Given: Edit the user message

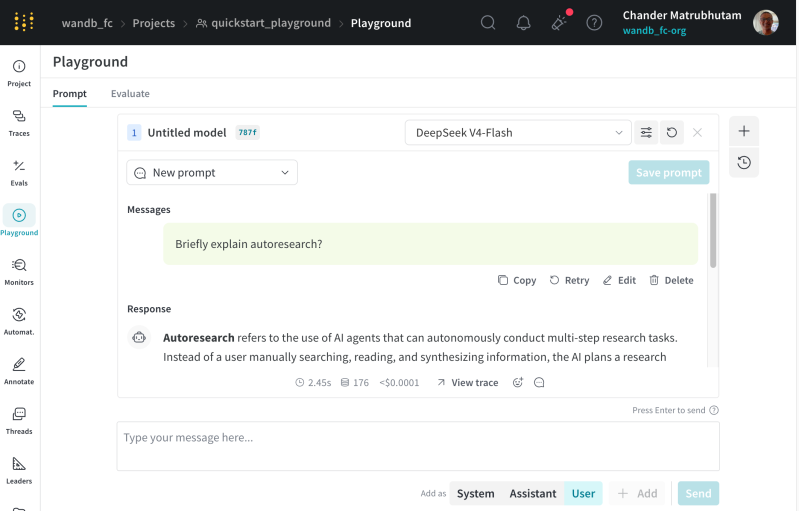Looking at the screenshot, I should coord(619,280).
